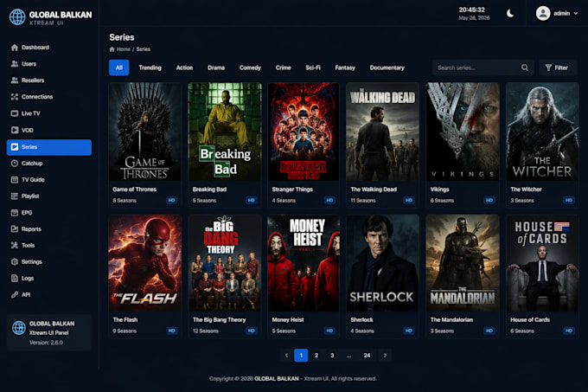
Task: Toggle dark mode with moon icon
Action: point(510,14)
